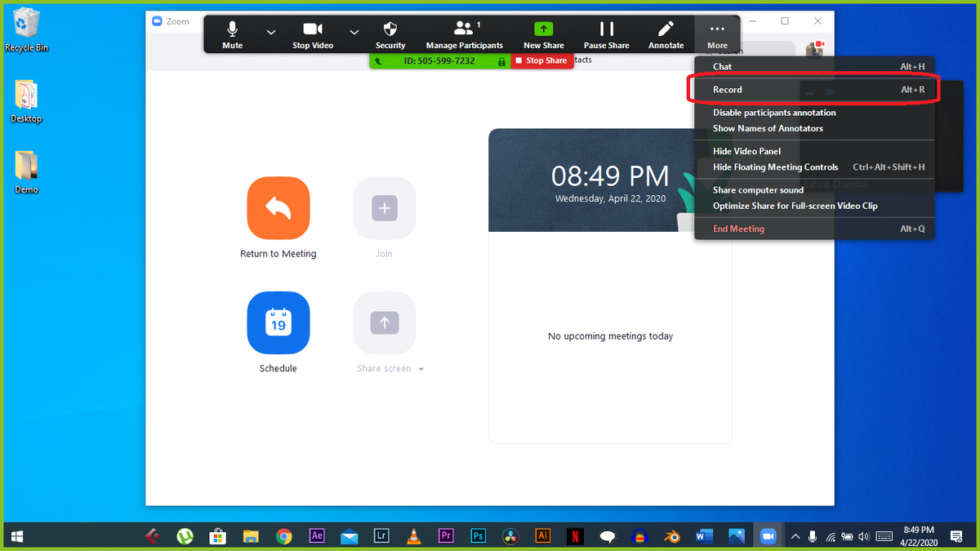Open the Mail app in taskbar
This screenshot has width=980, height=551.
(x=349, y=536)
